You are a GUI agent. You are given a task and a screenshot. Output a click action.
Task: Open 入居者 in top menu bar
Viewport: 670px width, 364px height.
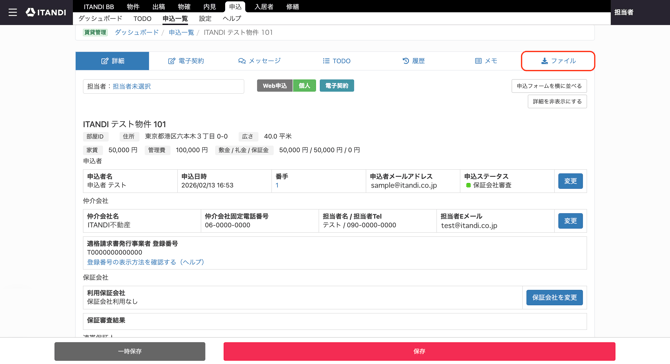[x=264, y=7]
